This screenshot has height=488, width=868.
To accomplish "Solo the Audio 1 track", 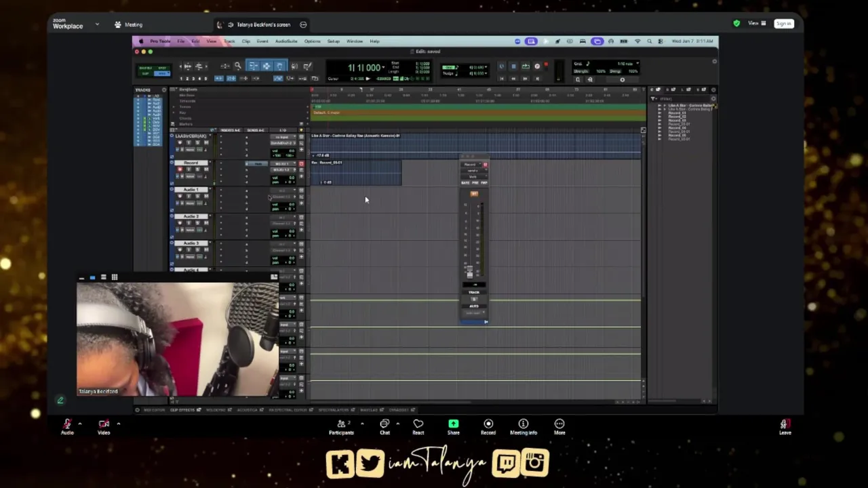I will pyautogui.click(x=197, y=196).
